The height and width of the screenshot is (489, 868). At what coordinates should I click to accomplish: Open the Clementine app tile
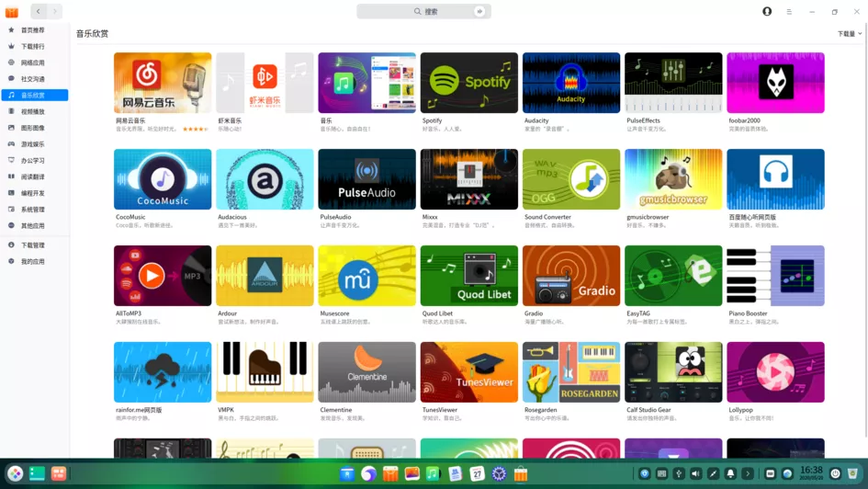coord(367,372)
